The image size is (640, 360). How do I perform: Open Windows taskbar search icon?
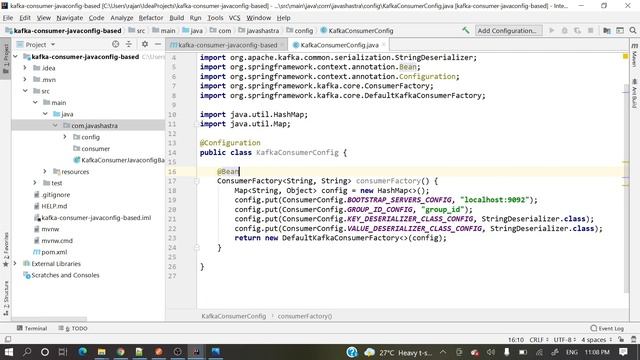click(x=27, y=352)
